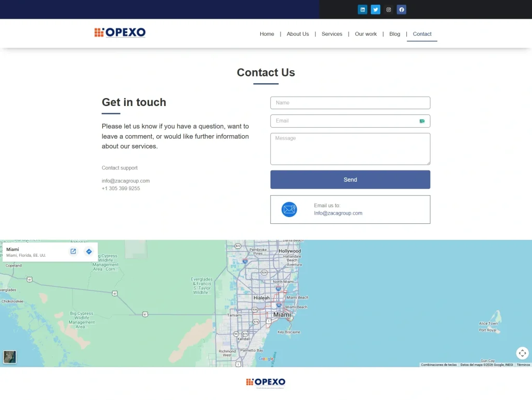The image size is (532, 400).
Task: Focus the Email input field
Action: click(350, 121)
